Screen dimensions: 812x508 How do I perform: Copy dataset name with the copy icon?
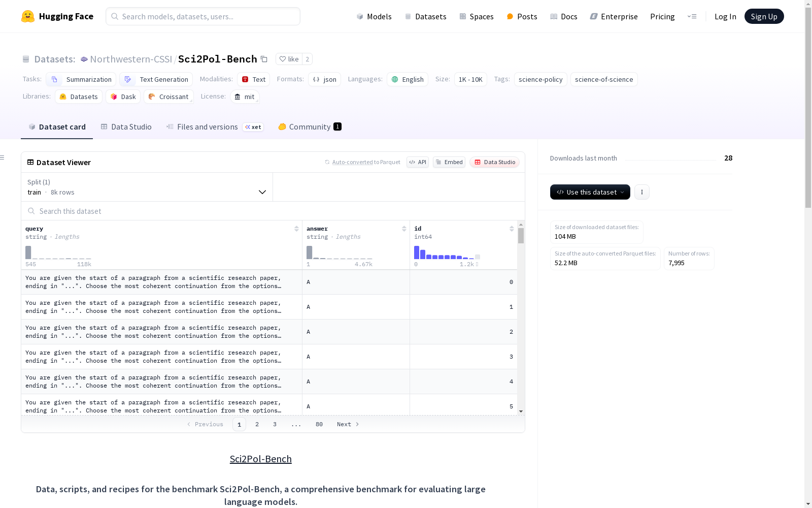pyautogui.click(x=264, y=59)
